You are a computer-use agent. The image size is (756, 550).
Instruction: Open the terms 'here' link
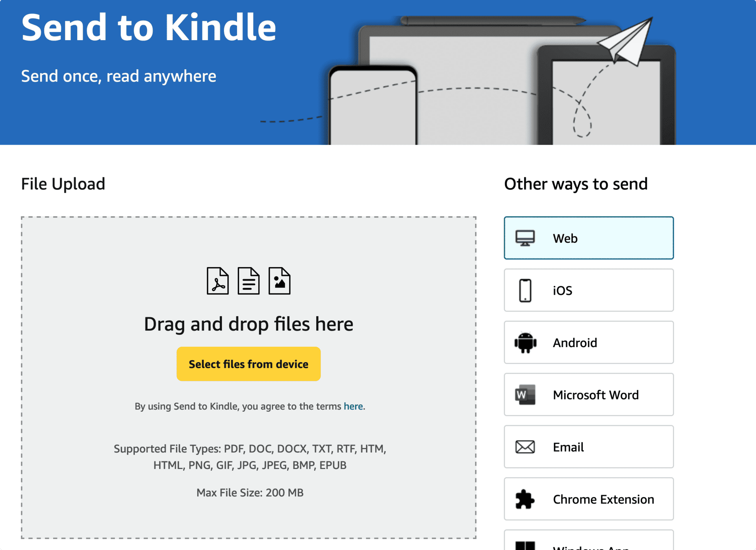[353, 407]
